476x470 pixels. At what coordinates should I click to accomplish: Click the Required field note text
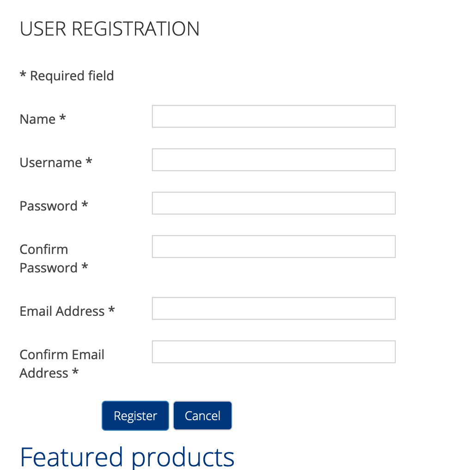[x=67, y=76]
